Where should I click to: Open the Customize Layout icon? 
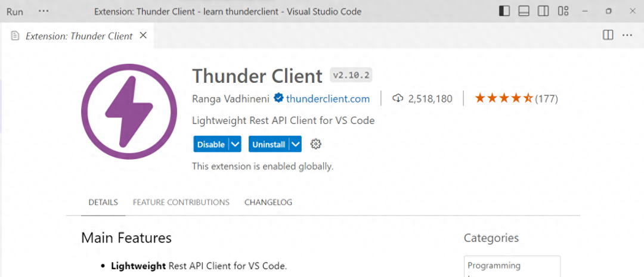pos(563,11)
